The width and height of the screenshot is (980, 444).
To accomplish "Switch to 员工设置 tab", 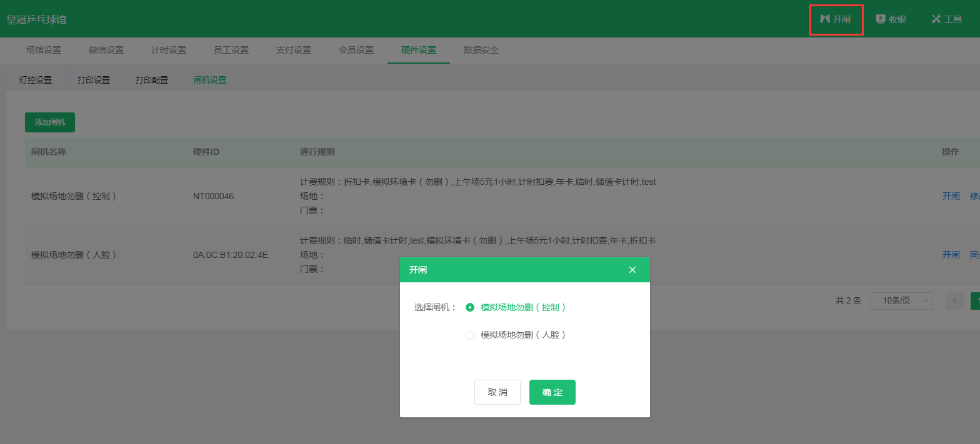I will point(231,50).
